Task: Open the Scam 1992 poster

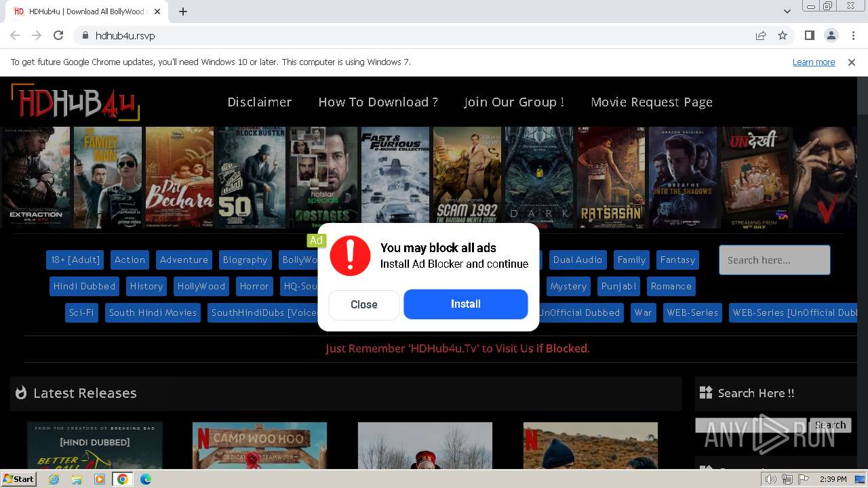Action: coord(467,177)
